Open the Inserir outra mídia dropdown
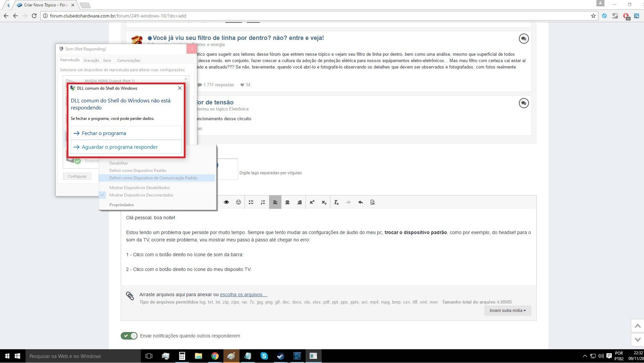Screen dimensions: 644x363 tap(507, 311)
